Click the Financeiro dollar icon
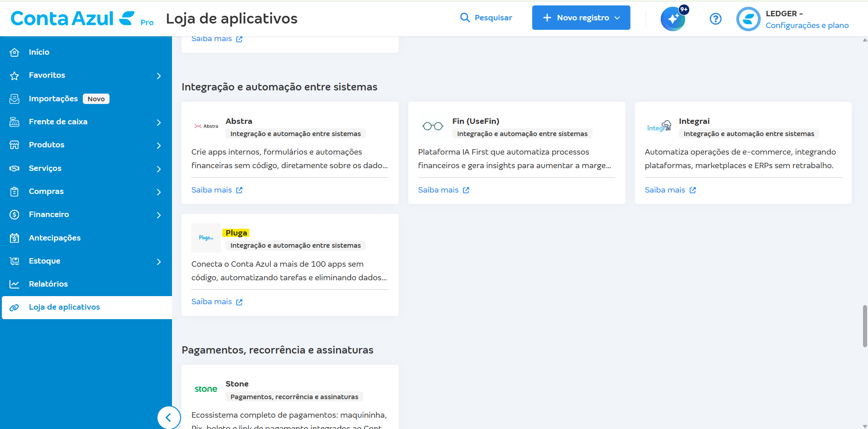 (x=14, y=215)
